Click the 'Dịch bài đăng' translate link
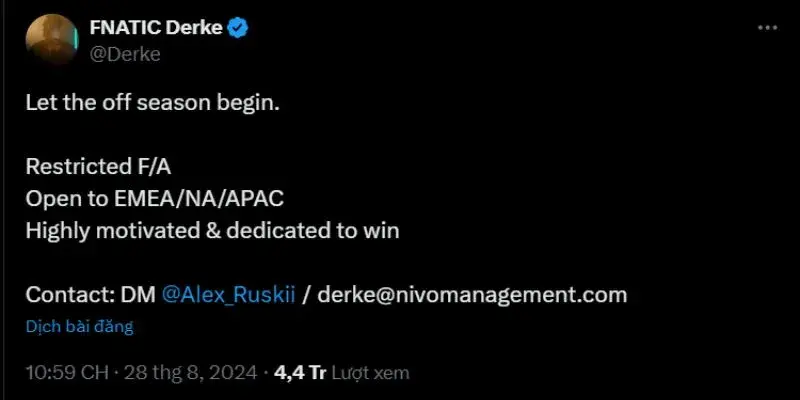 pos(79,326)
